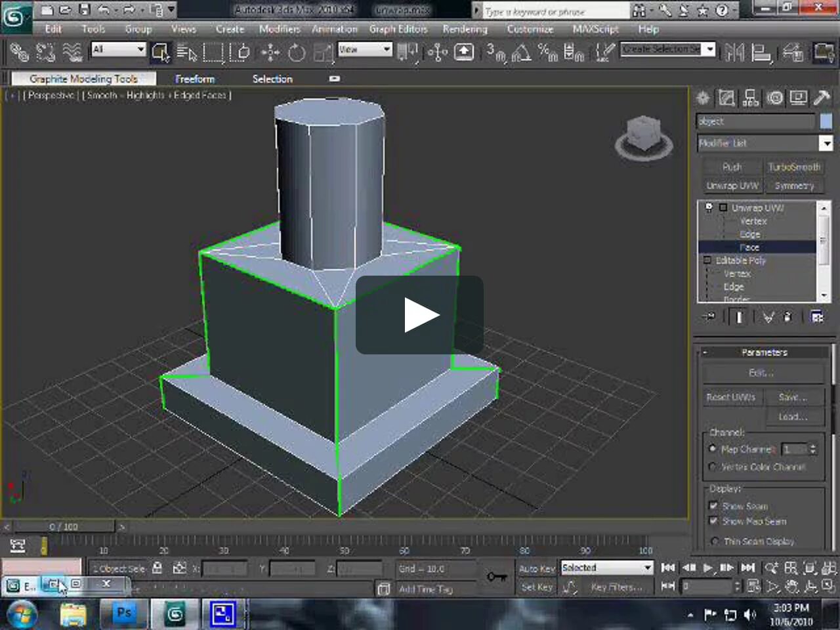The image size is (840, 630).
Task: Activate the Select and Scale tool
Action: click(x=323, y=52)
